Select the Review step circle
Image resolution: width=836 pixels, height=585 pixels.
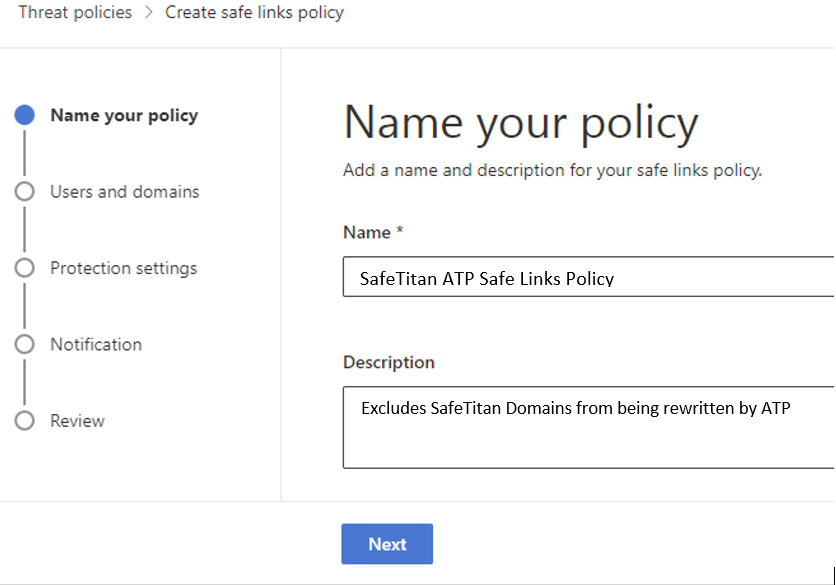click(x=25, y=421)
